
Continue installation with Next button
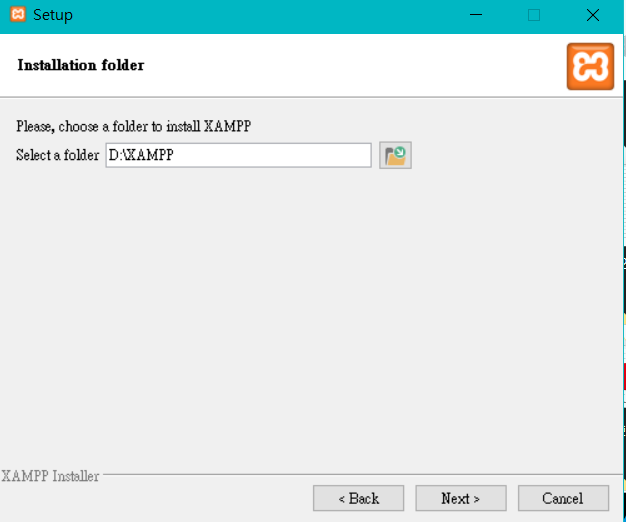tap(461, 498)
